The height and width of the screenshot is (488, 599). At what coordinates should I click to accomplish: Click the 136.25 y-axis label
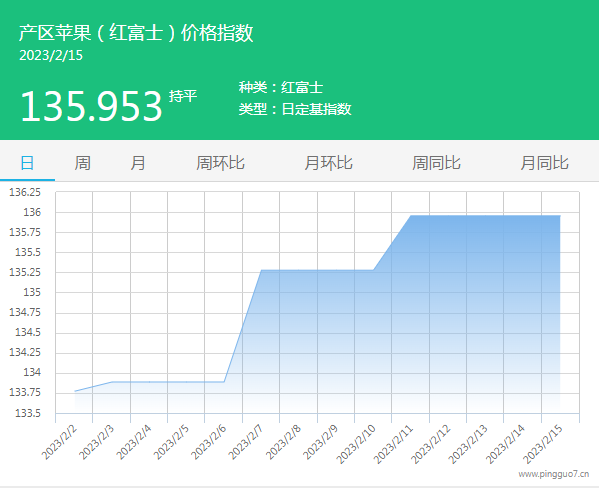point(25,192)
